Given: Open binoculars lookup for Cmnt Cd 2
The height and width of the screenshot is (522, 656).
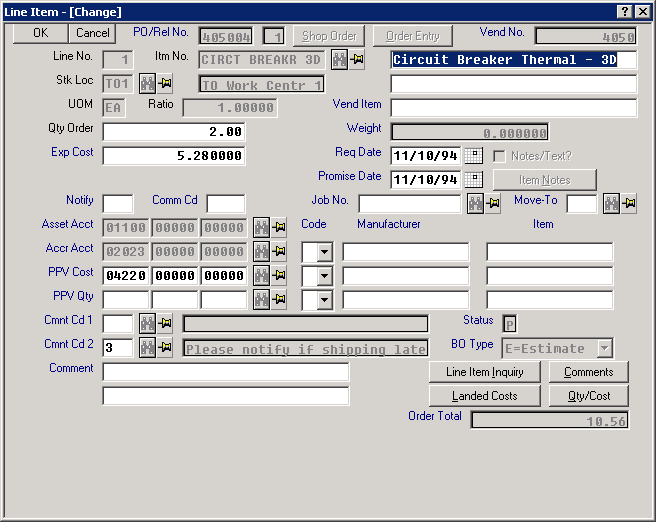Looking at the screenshot, I should pos(147,347).
